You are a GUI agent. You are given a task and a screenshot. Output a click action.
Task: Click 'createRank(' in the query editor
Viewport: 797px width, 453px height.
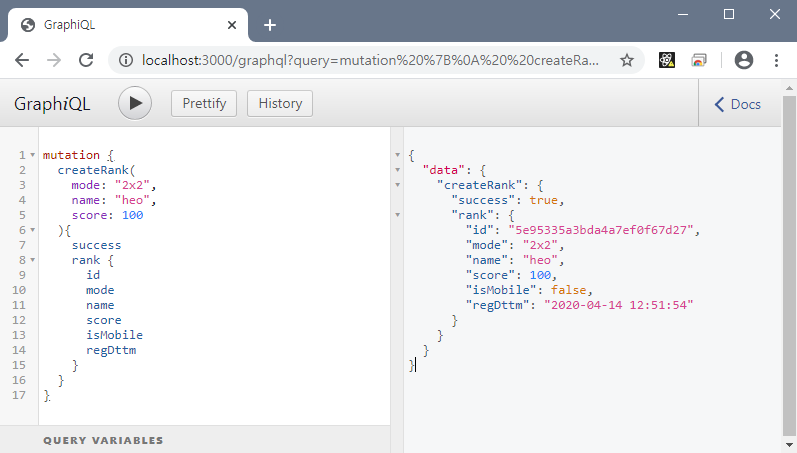coord(97,170)
